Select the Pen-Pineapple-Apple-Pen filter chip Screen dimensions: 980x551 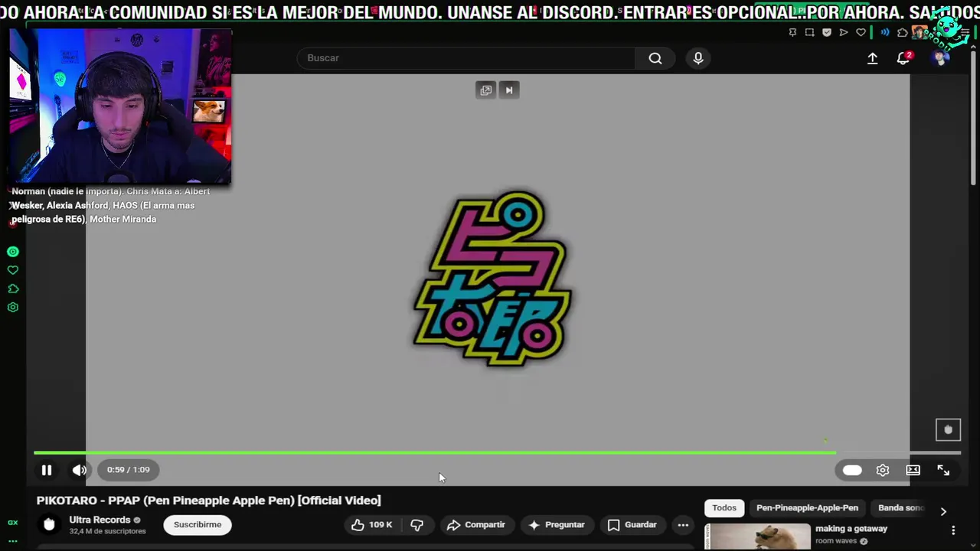pos(807,508)
